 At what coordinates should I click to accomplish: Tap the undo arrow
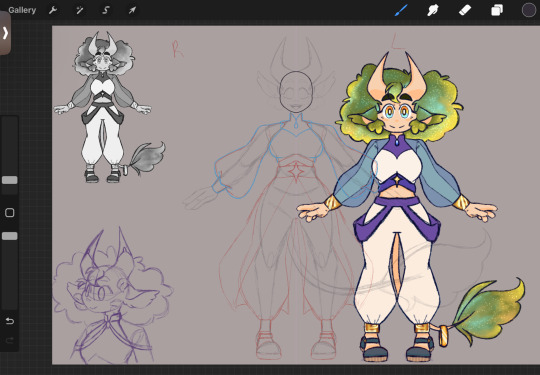click(10, 321)
